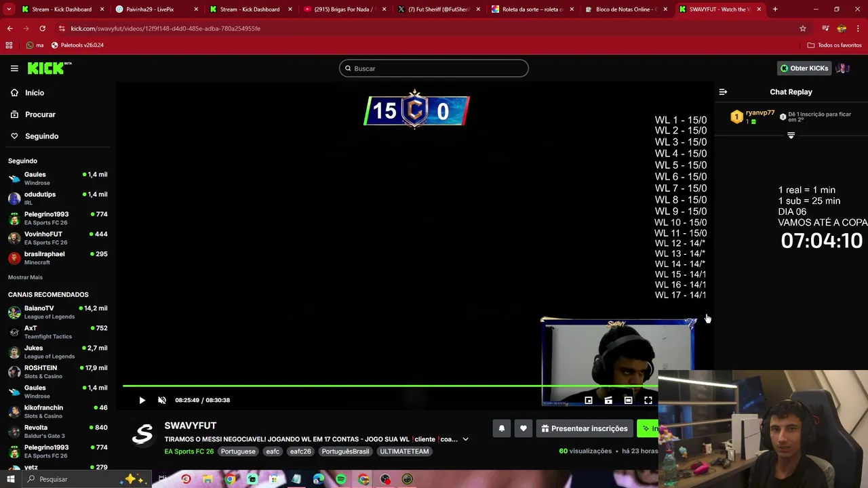This screenshot has width=868, height=488.
Task: Click the browser address bar URL
Action: tap(165, 28)
